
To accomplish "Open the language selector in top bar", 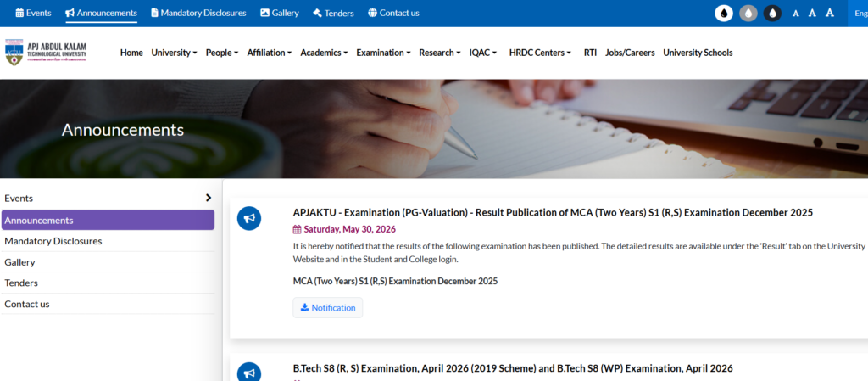I will point(858,13).
